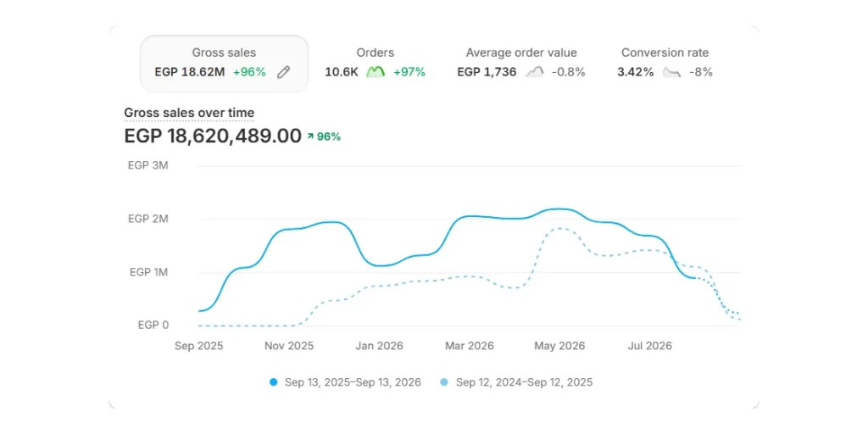
Task: Click the Conversion rate sparkline icon
Action: 671,72
